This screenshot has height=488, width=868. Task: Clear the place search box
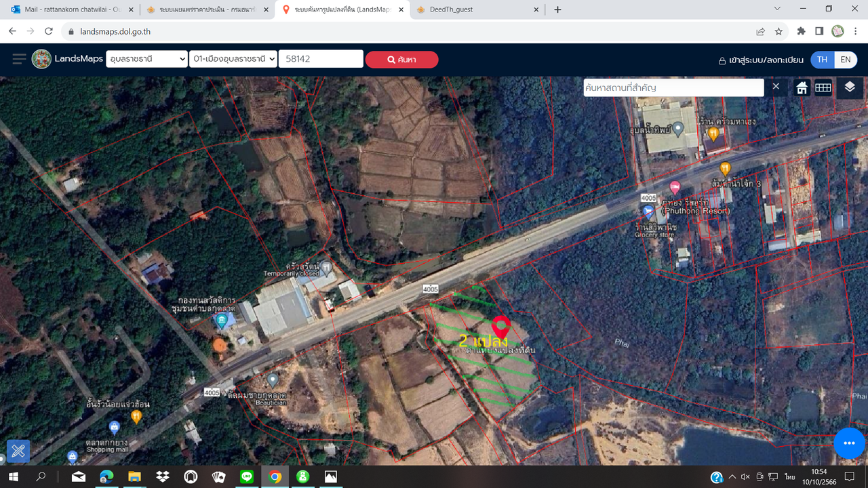click(776, 87)
